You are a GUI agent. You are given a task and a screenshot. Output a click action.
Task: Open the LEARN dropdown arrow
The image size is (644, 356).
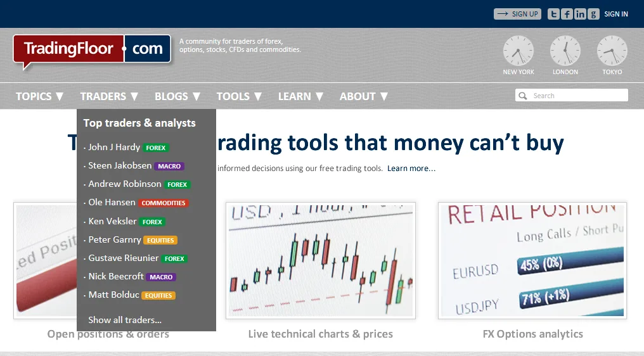click(319, 96)
